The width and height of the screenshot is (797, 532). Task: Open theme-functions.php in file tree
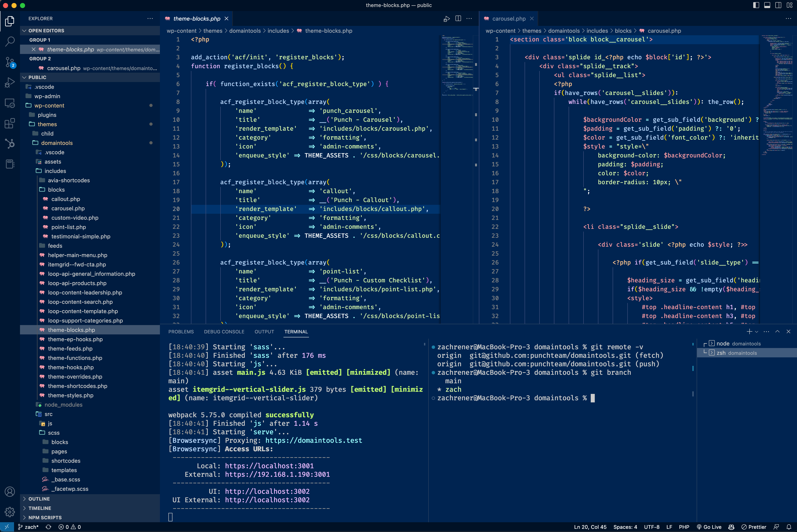click(x=90, y=358)
